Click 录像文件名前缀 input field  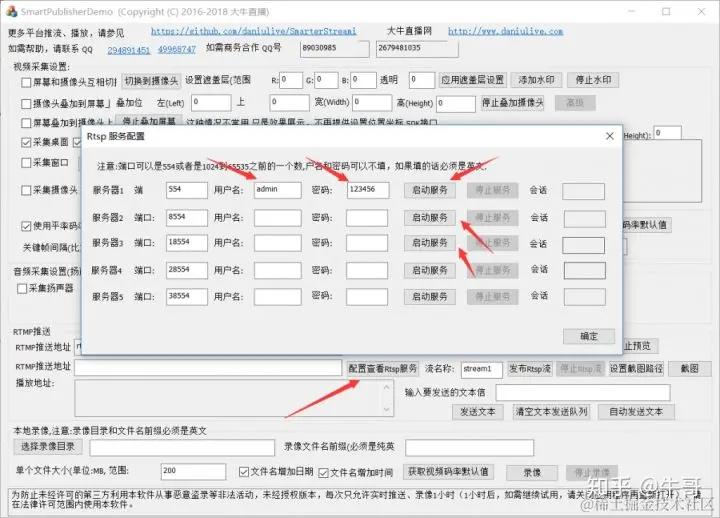[469, 448]
